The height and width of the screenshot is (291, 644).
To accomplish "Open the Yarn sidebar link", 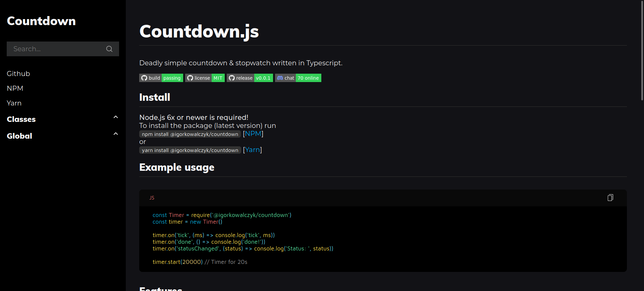I will (14, 103).
